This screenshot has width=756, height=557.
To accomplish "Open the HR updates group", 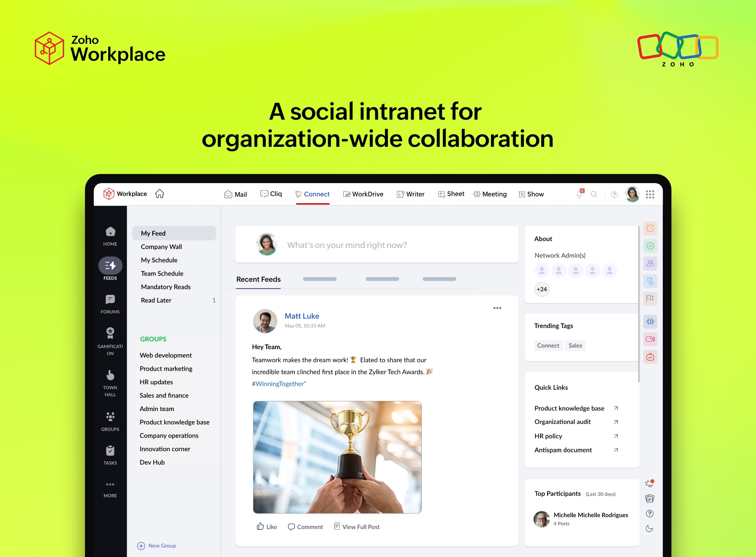I will click(156, 382).
